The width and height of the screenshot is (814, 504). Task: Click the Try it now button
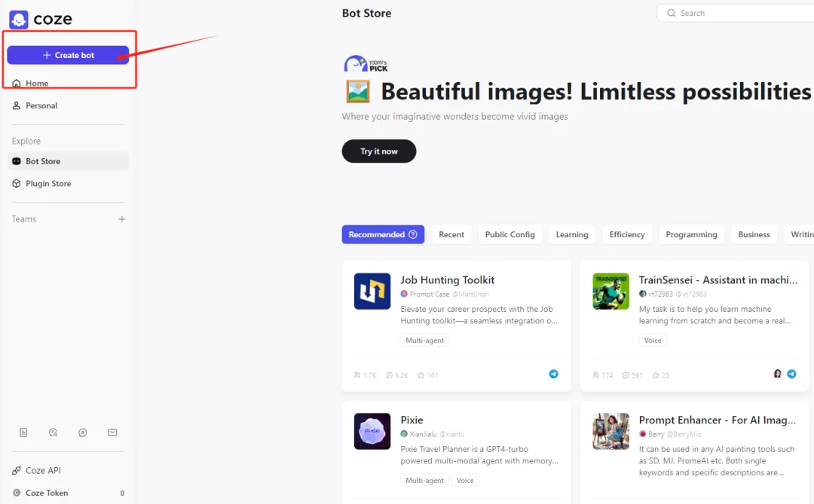click(x=379, y=151)
